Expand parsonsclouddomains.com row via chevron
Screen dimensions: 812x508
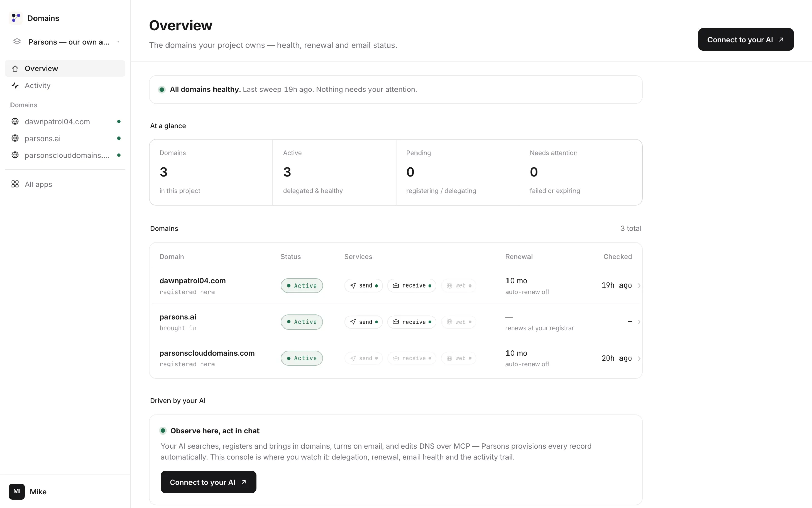tap(639, 358)
